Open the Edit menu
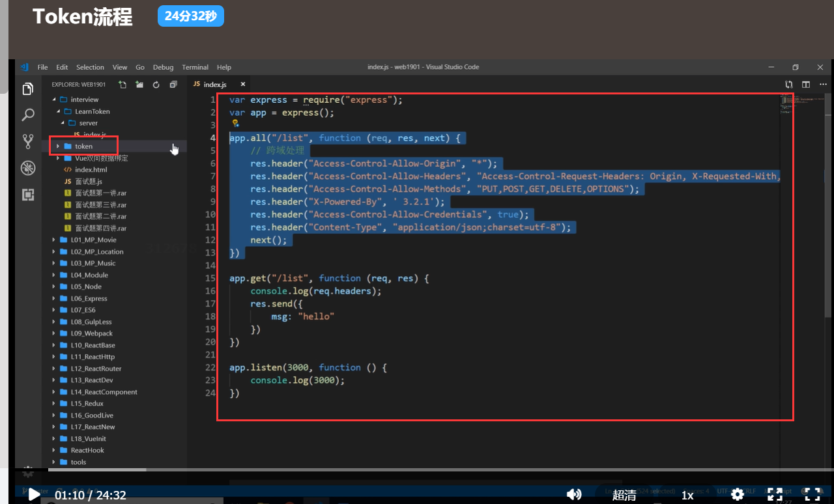 click(x=62, y=67)
